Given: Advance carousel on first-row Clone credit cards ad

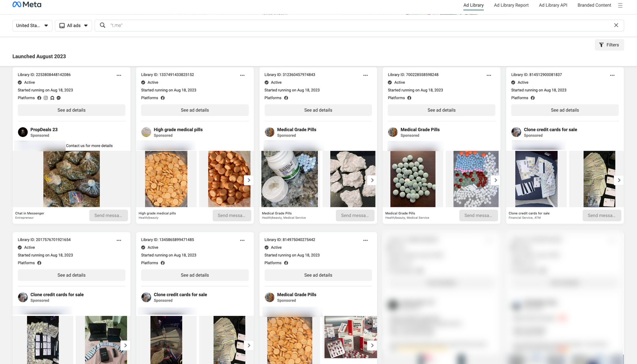Looking at the screenshot, I should (619, 180).
